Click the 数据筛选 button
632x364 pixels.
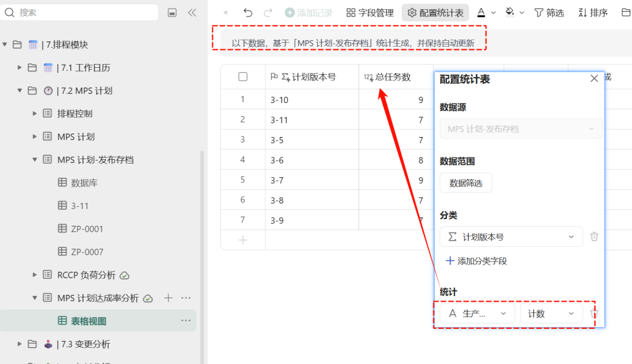coord(465,183)
